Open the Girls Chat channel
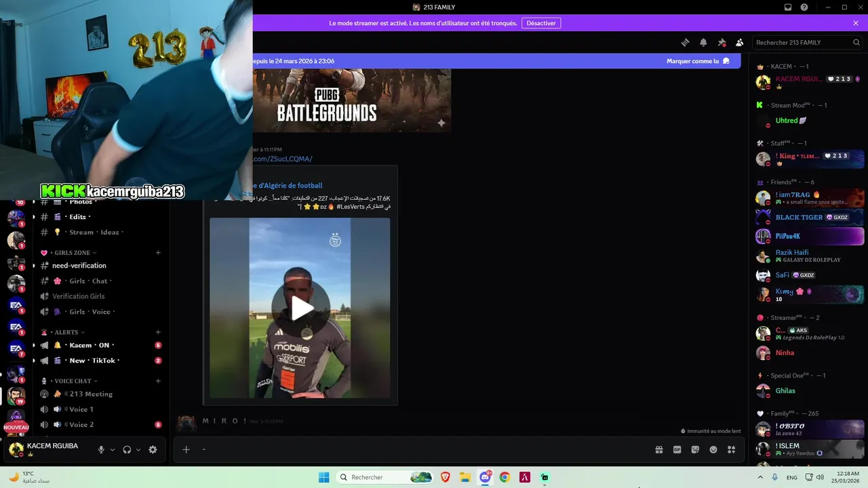 pyautogui.click(x=100, y=281)
